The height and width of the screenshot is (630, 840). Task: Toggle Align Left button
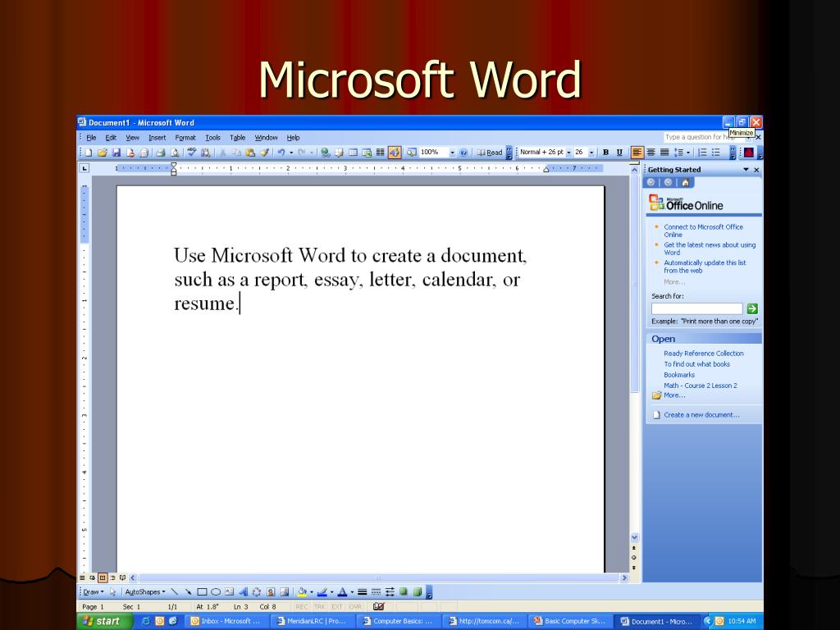point(637,153)
